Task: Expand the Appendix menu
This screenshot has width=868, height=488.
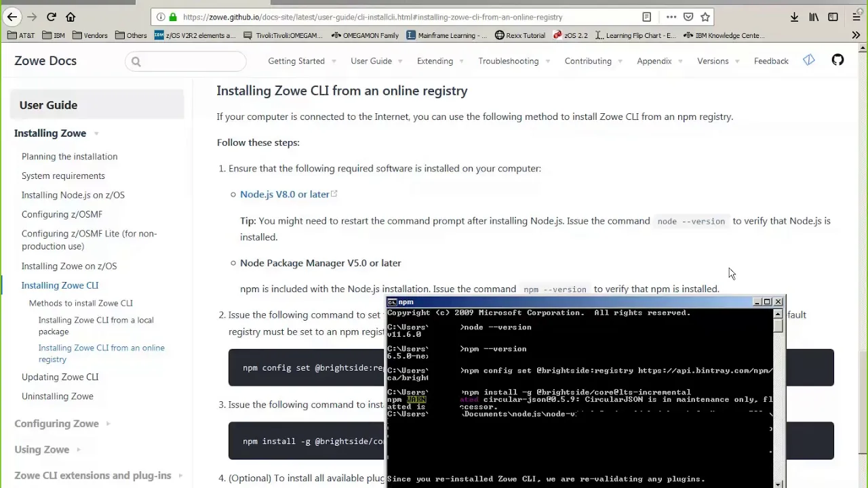Action: tap(659, 61)
